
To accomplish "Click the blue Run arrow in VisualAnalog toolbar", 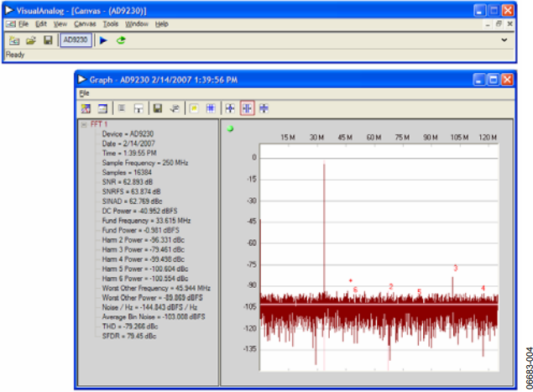I will (103, 40).
